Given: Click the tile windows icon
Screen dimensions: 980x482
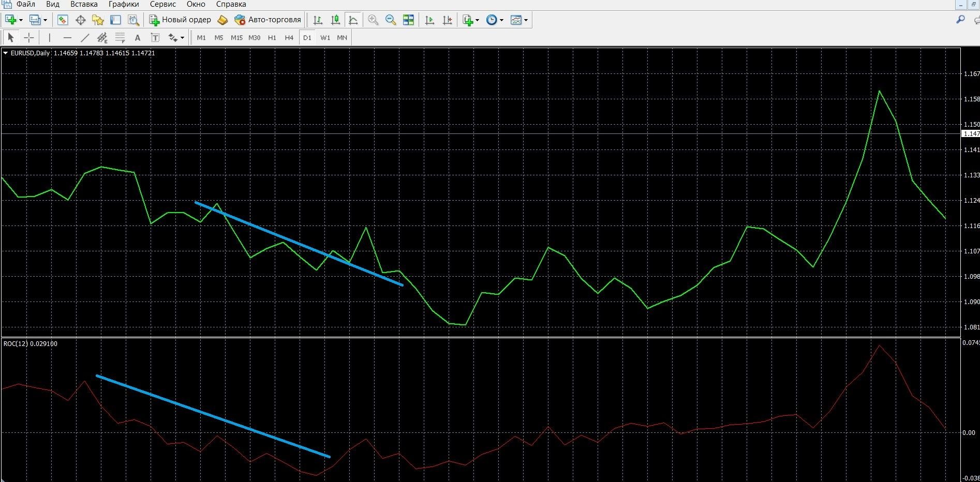Looking at the screenshot, I should coord(408,20).
